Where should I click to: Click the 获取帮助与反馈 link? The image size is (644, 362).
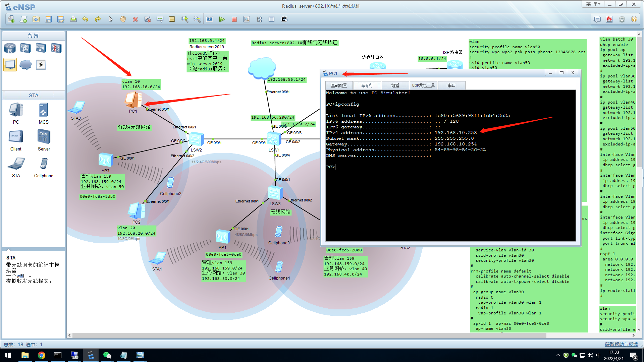tap(621, 344)
